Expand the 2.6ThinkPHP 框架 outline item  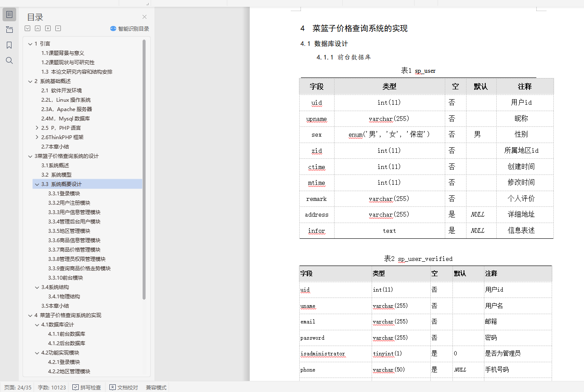37,137
